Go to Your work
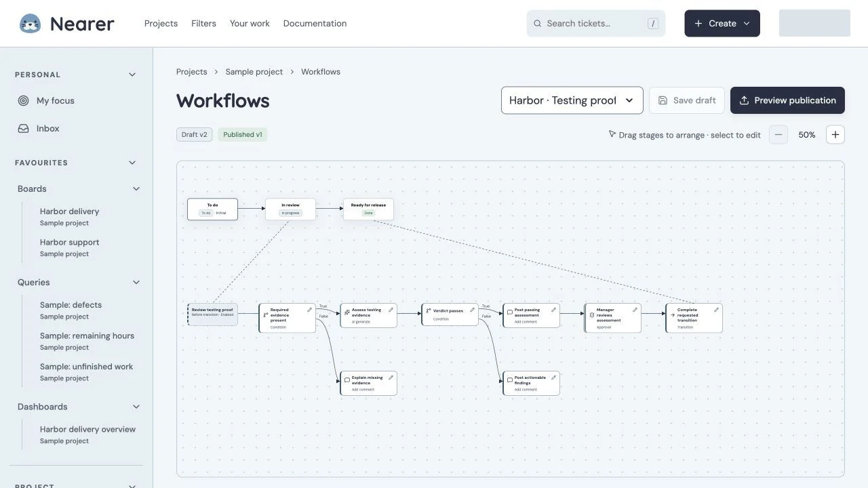This screenshot has width=868, height=488. pos(250,24)
